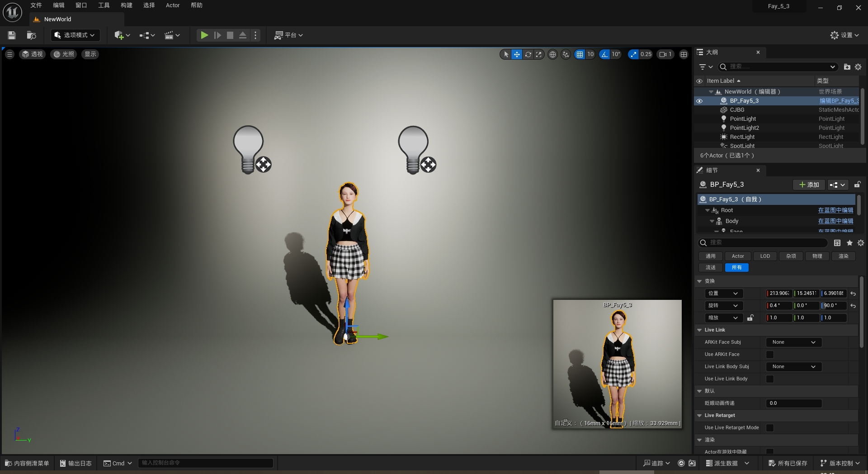Toggle world/local coordinate globe icon

pos(552,54)
